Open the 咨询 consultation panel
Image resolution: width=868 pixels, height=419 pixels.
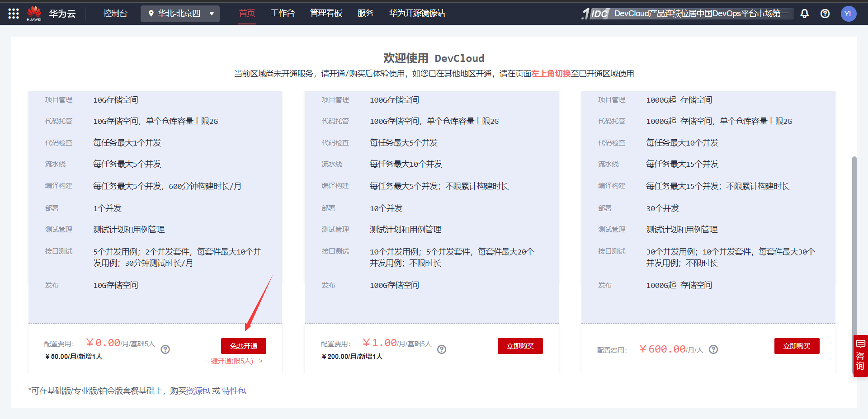(x=860, y=356)
